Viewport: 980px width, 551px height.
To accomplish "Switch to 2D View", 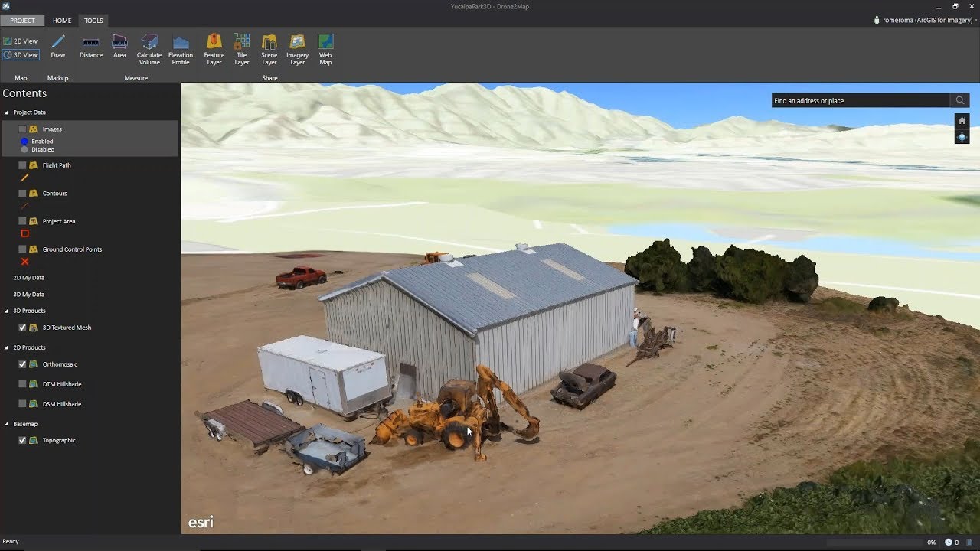I will (x=21, y=41).
